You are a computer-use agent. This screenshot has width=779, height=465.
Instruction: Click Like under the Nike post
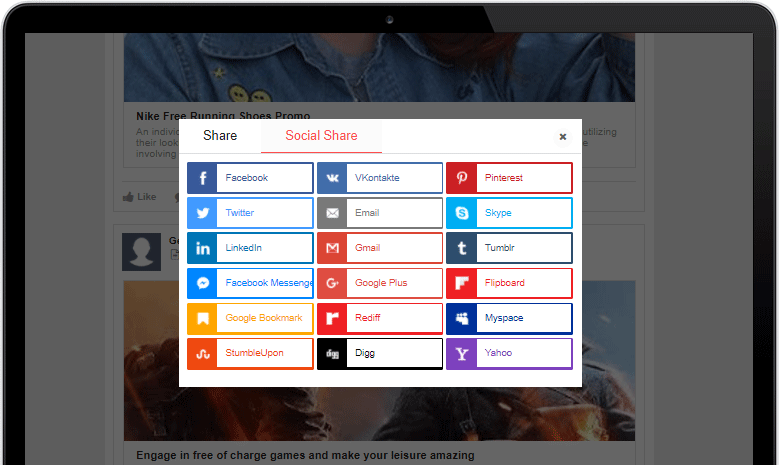pyautogui.click(x=140, y=197)
